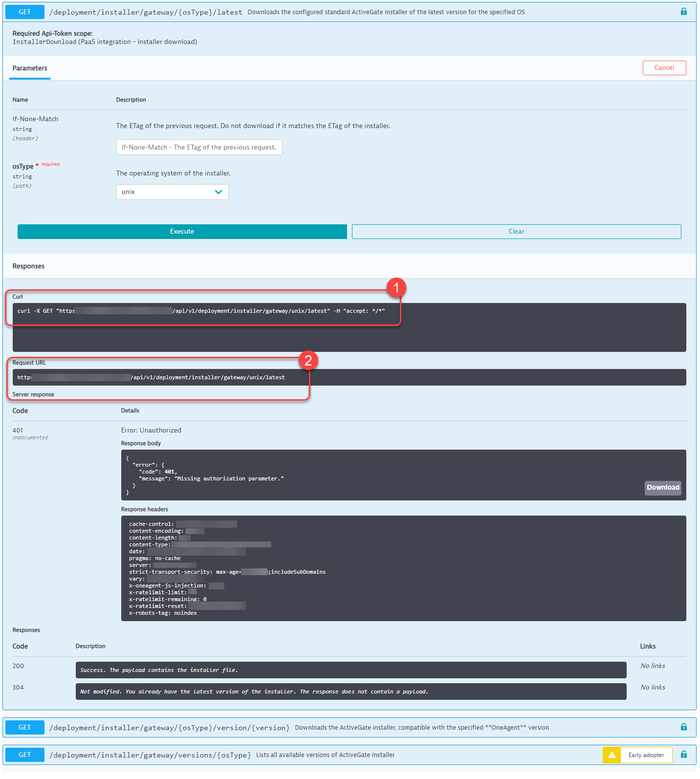Click the curl command text
Image resolution: width=700 pixels, height=779 pixels.
(x=201, y=311)
